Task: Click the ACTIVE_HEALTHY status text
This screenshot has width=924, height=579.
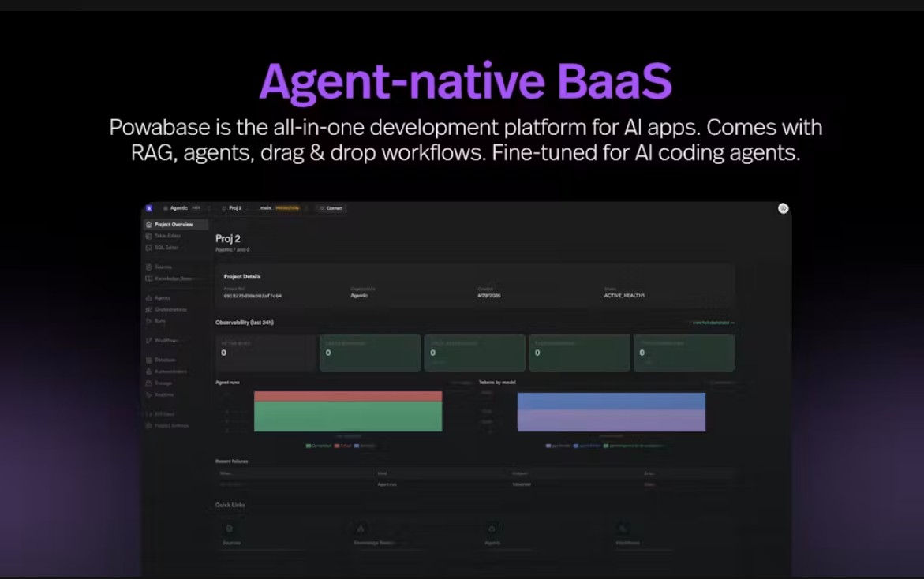Action: [x=624, y=296]
